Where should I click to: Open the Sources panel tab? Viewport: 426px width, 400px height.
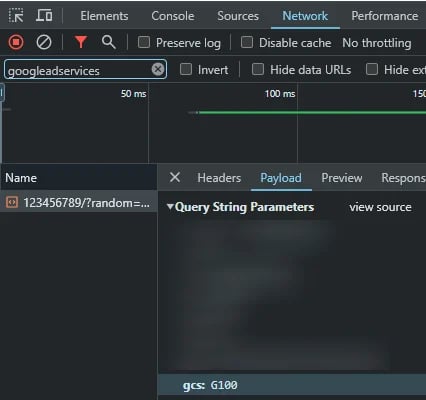tap(238, 16)
